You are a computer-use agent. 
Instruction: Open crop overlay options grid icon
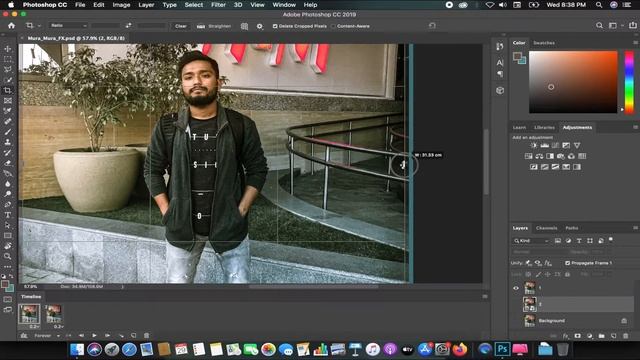244,26
